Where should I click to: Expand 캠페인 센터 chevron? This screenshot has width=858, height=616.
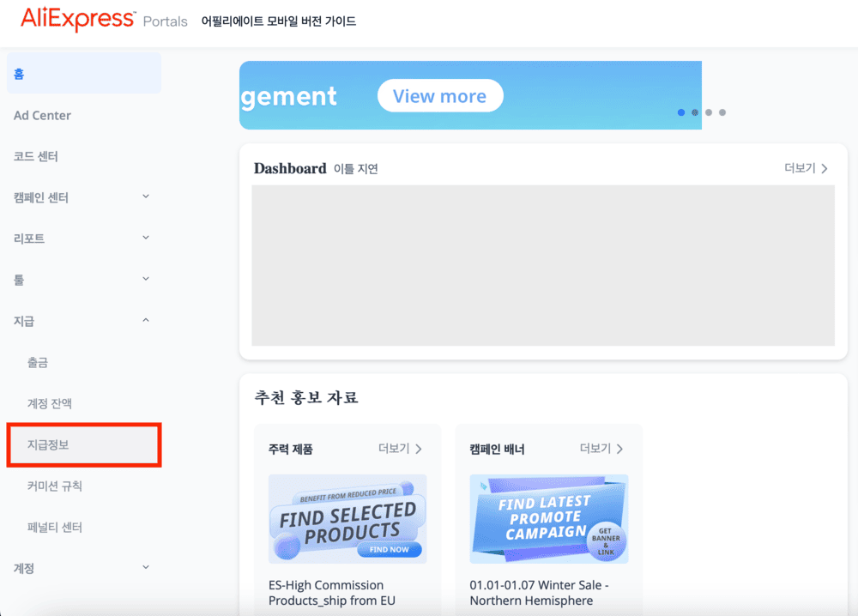[146, 196]
